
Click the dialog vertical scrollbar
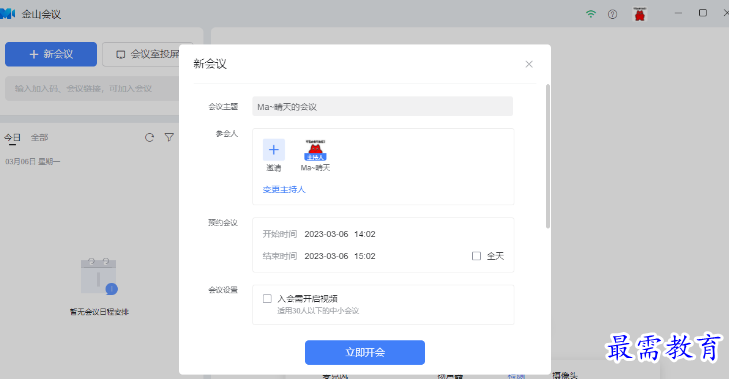[548, 156]
